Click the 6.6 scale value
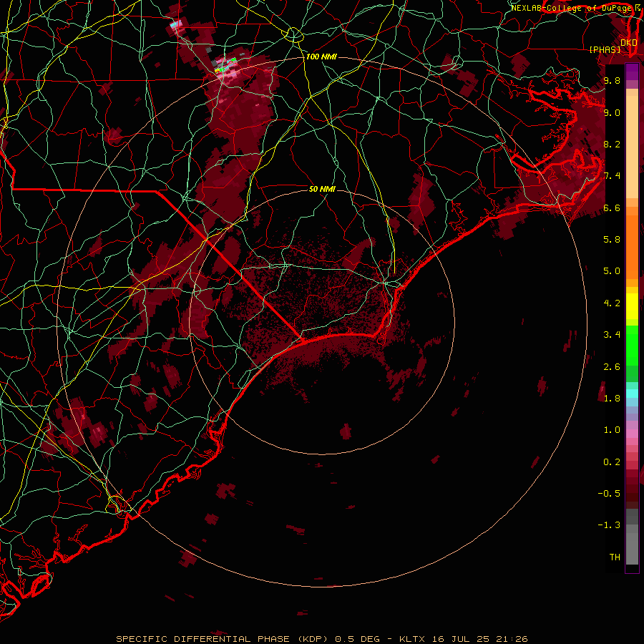 point(612,208)
